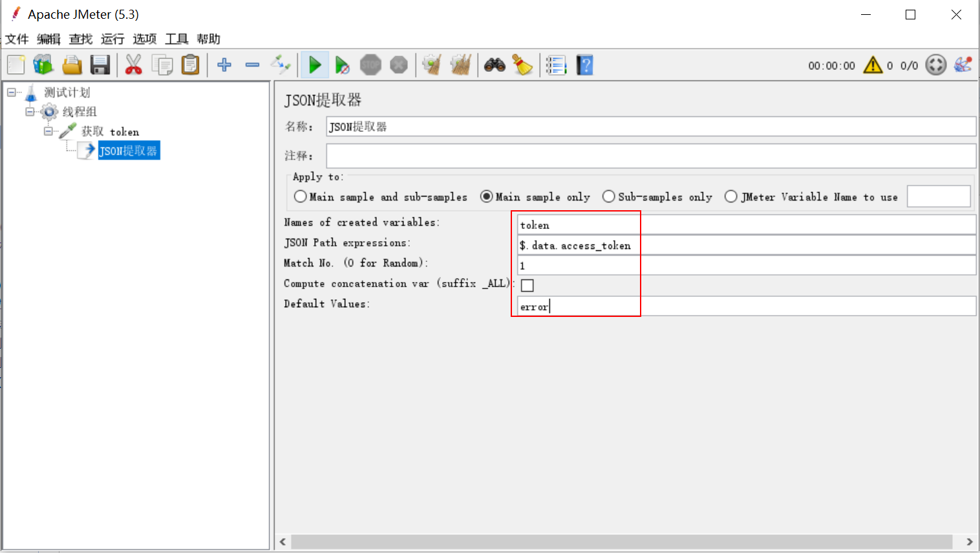Click the rightmost icon in the toolbar
Viewport: 980px width, 553px height.
pyautogui.click(x=963, y=65)
